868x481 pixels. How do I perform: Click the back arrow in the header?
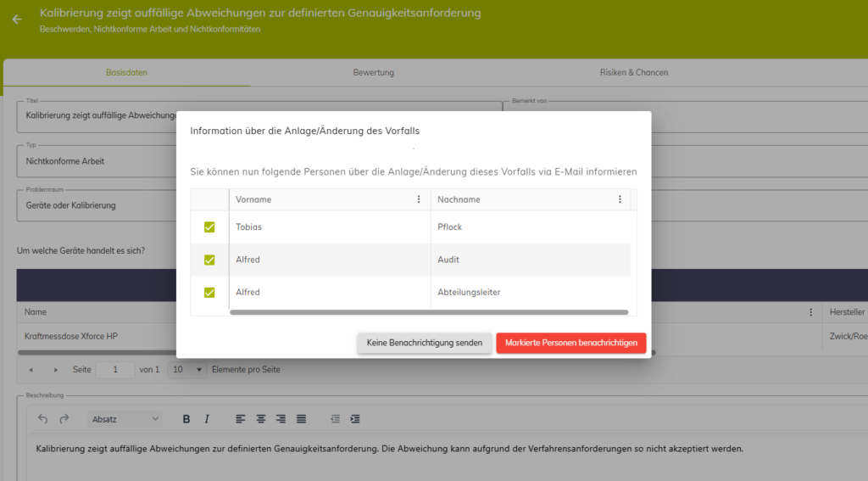(x=17, y=20)
